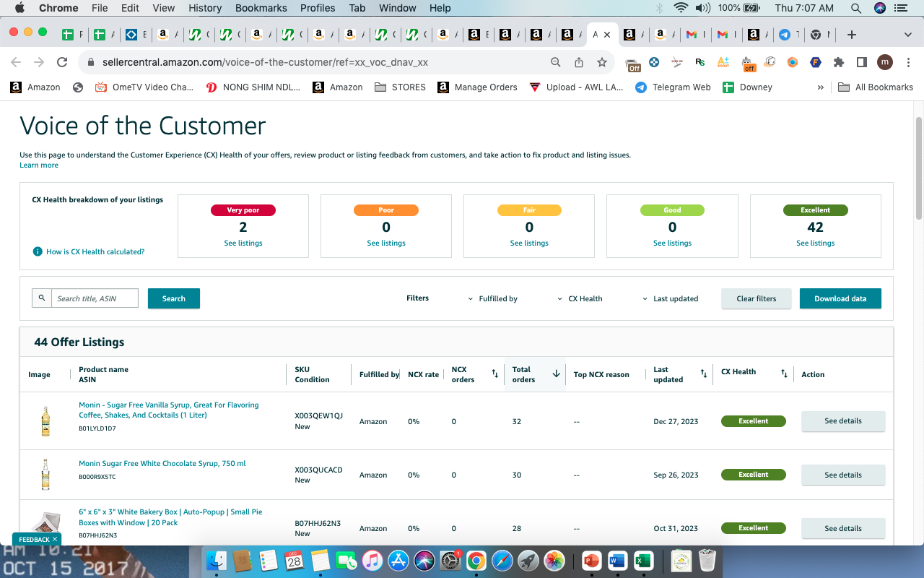Click the teal Search button

(x=174, y=298)
